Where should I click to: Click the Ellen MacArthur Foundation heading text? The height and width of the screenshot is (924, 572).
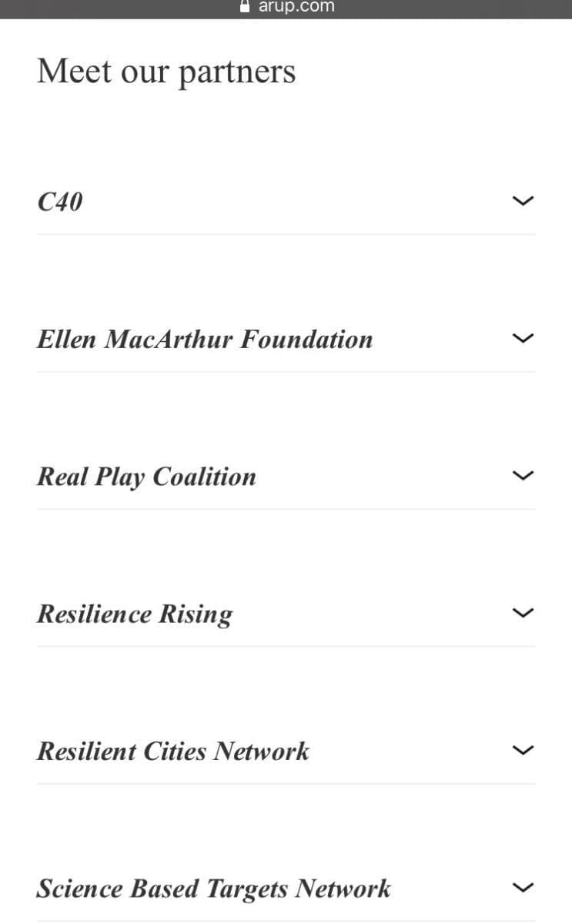pos(204,339)
